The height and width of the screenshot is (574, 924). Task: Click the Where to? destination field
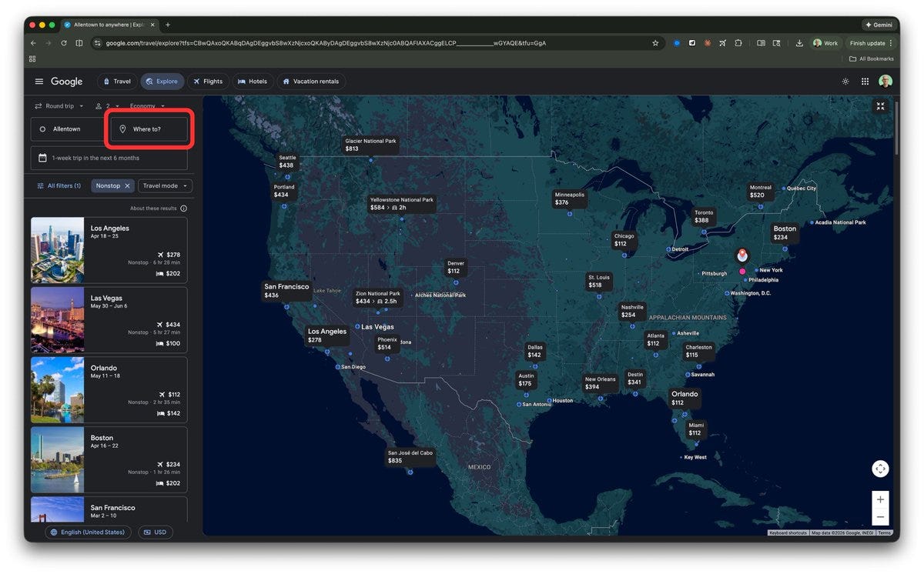[x=149, y=129]
